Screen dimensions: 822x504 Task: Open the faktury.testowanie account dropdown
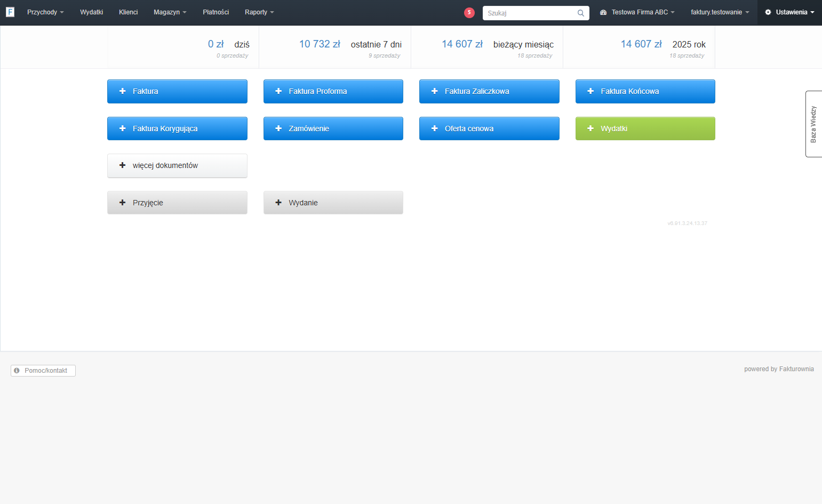(x=720, y=12)
